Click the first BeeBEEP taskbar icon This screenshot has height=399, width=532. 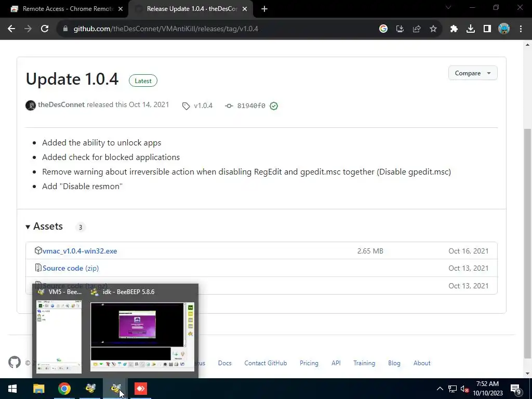pos(90,389)
